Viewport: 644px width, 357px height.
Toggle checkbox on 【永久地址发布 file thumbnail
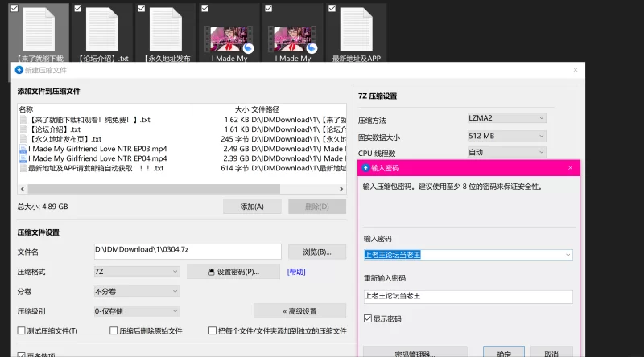pos(142,8)
